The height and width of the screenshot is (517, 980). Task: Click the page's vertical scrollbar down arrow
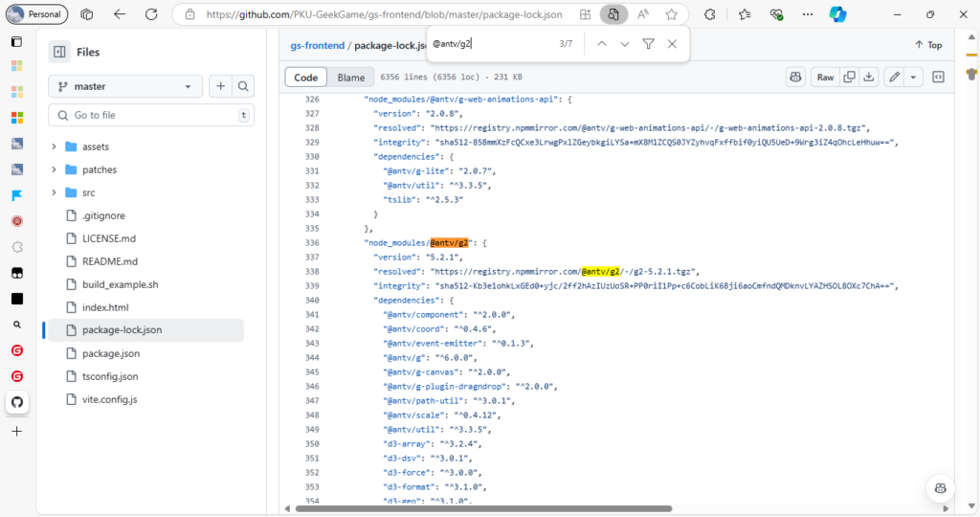click(x=971, y=506)
